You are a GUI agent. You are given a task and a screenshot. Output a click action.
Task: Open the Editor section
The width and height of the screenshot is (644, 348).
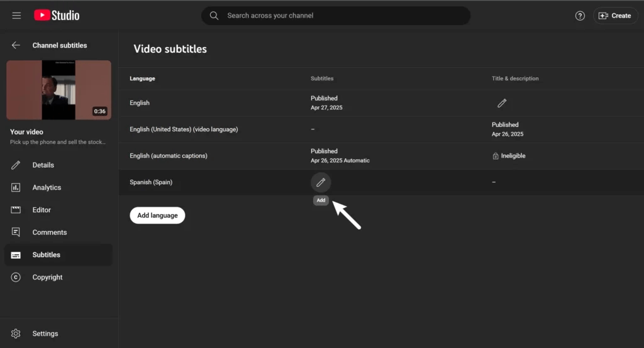(42, 210)
